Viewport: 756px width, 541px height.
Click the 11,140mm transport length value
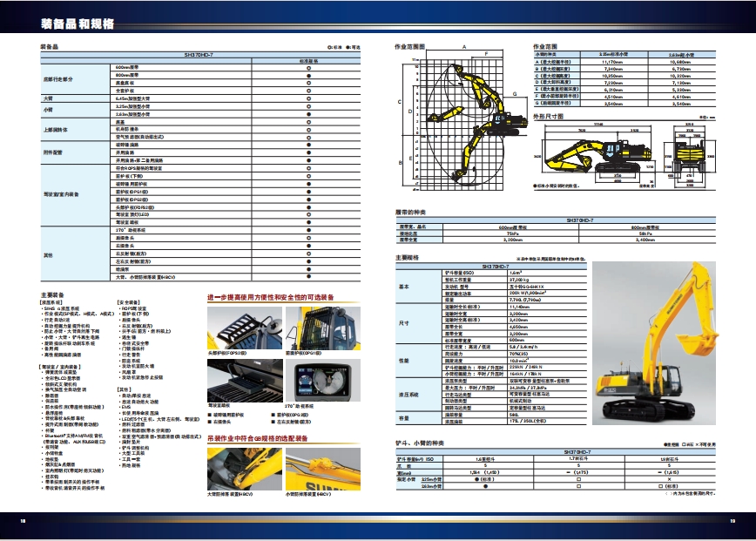click(519, 307)
